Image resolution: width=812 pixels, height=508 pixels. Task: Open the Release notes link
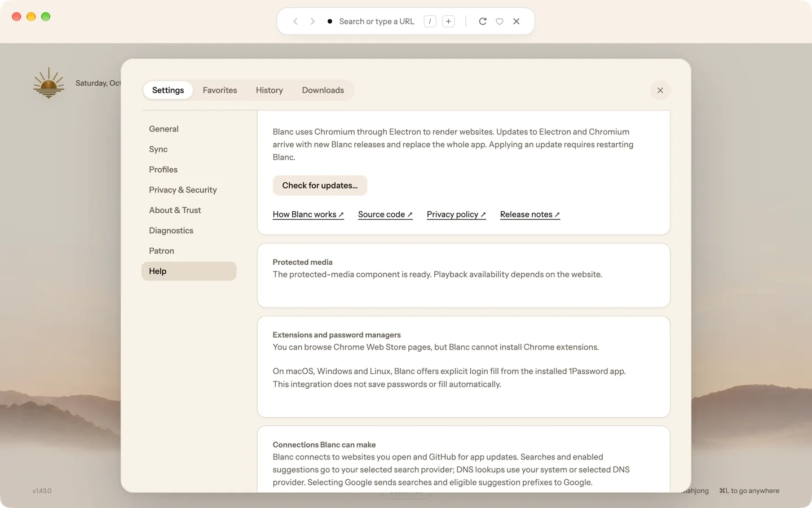[x=530, y=214]
